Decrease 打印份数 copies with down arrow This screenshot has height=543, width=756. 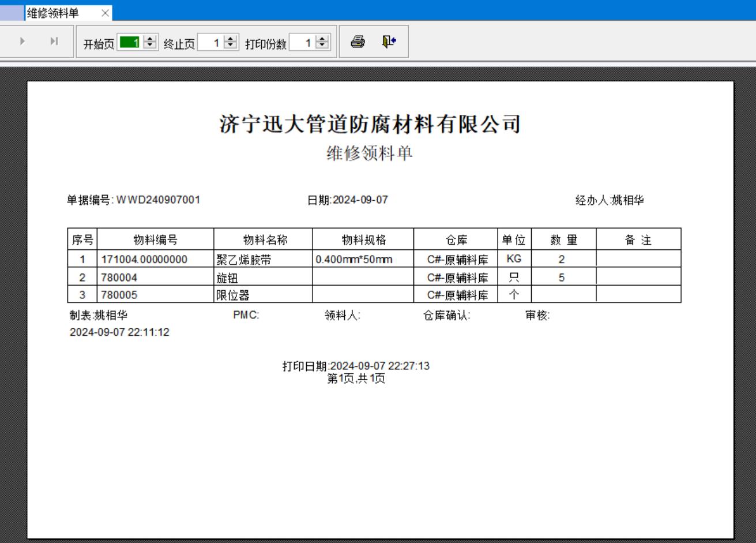coord(322,46)
